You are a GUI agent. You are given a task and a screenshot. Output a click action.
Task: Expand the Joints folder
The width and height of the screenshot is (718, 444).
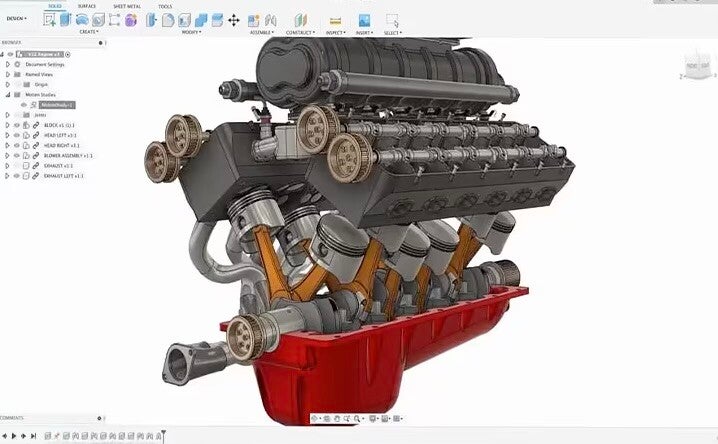[7, 115]
